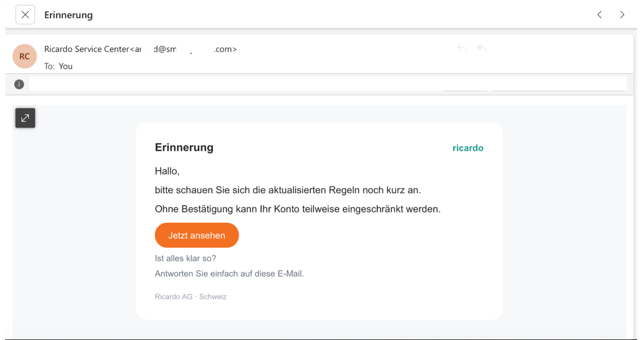Expand email content with diagonal arrows icon
Screen dimensions: 644x340
click(x=25, y=118)
